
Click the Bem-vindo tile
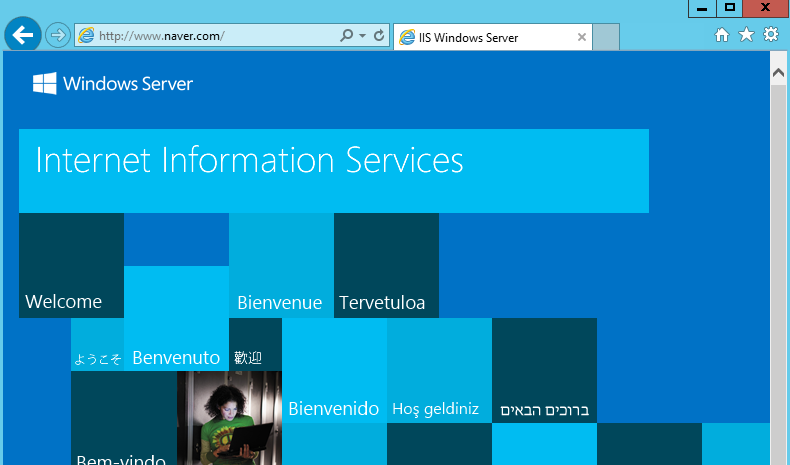[124, 418]
